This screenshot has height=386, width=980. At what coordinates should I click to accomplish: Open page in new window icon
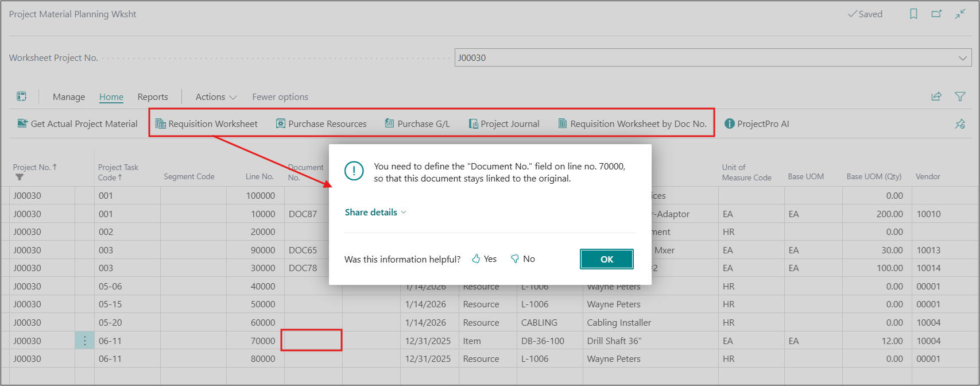tap(936, 14)
